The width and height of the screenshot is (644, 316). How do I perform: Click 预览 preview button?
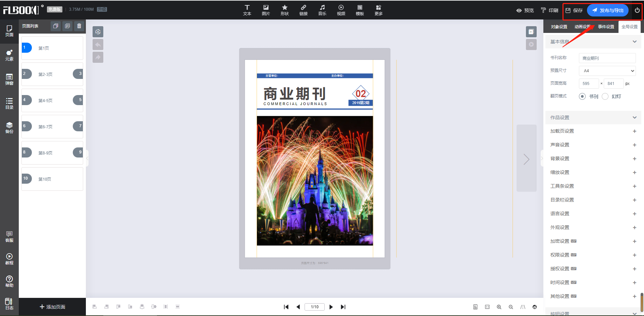(x=525, y=10)
